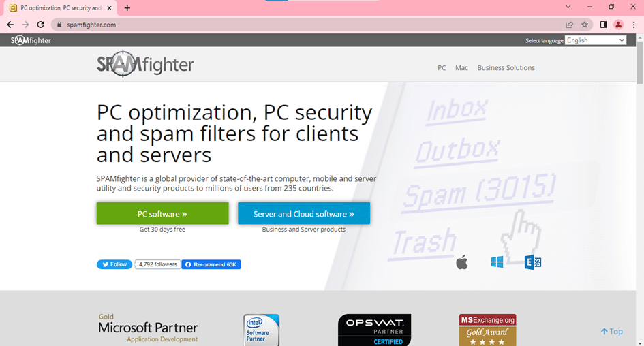
Task: Click the 4,792 followers count
Action: point(157,264)
